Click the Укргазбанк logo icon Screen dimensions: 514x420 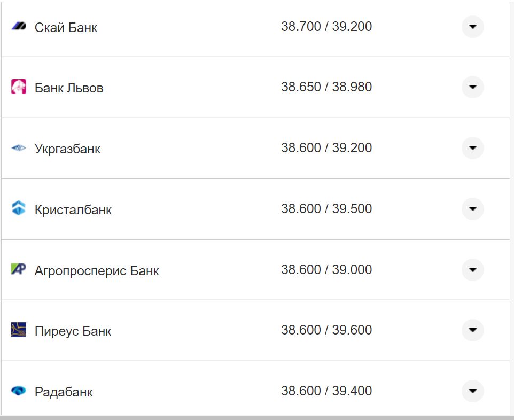[x=19, y=148]
